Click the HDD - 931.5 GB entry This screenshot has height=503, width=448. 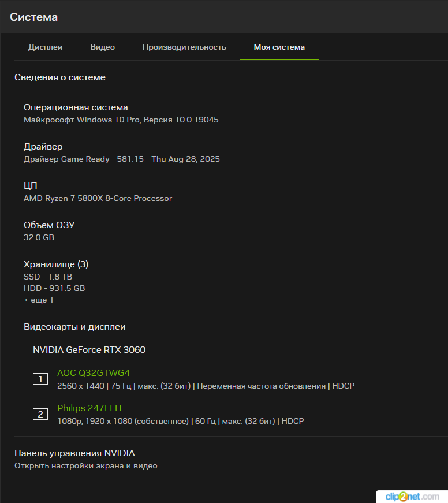point(54,288)
